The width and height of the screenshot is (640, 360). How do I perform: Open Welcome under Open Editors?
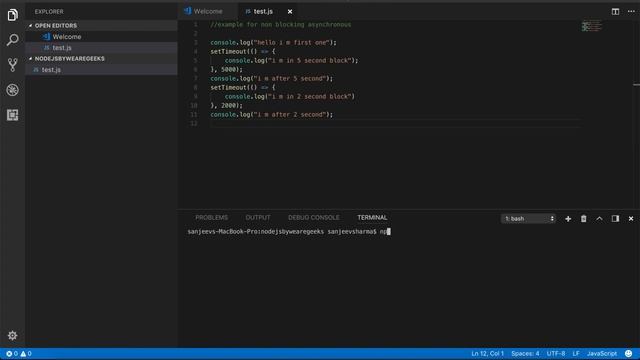tap(102, 37)
